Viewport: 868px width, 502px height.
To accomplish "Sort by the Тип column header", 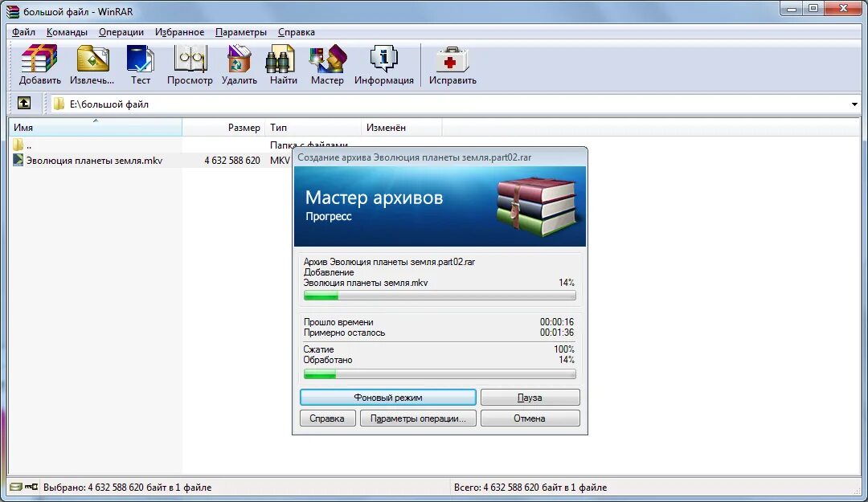I will tap(313, 127).
